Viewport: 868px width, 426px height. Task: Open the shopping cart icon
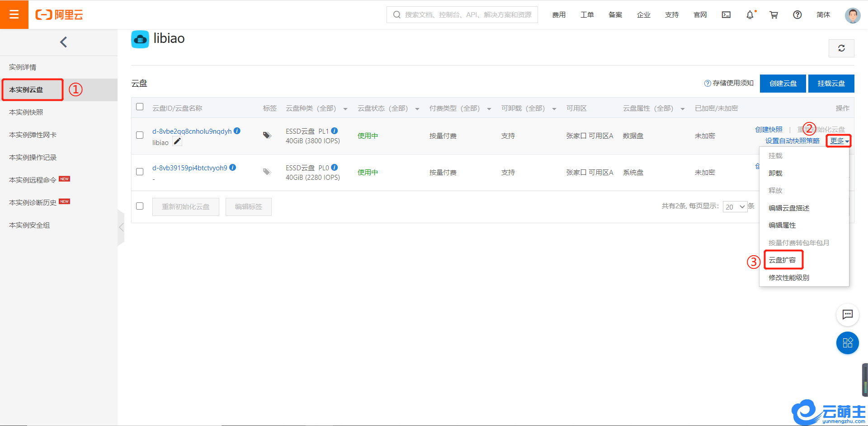tap(774, 15)
